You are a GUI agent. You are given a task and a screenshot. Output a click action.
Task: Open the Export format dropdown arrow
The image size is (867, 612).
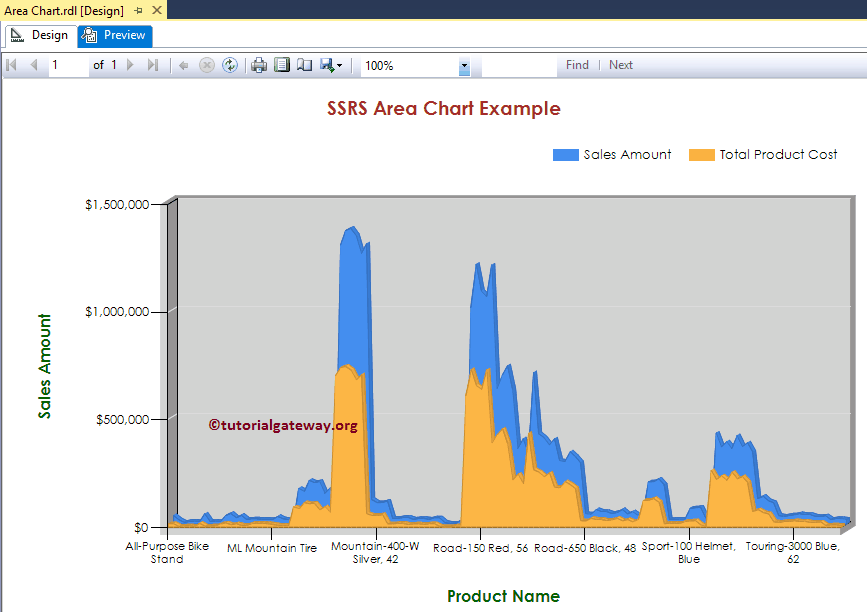(x=340, y=65)
